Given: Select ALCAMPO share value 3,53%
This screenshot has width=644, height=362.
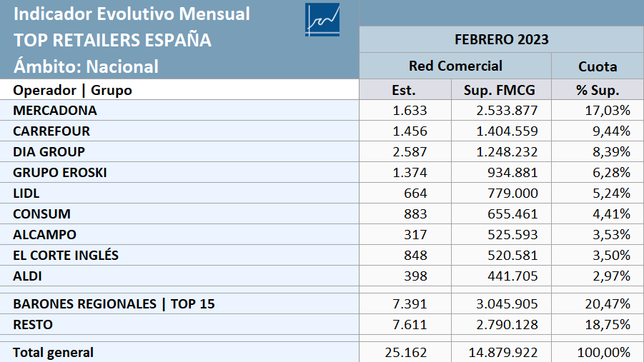Looking at the screenshot, I should [611, 234].
